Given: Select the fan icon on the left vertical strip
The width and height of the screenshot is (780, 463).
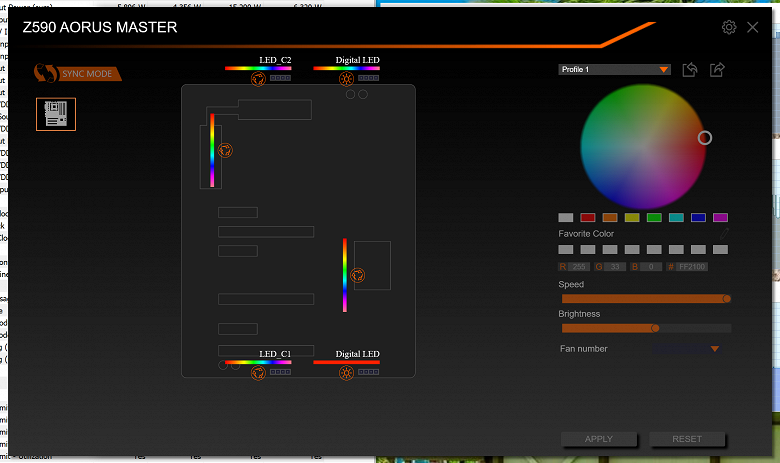Looking at the screenshot, I should 225,150.
